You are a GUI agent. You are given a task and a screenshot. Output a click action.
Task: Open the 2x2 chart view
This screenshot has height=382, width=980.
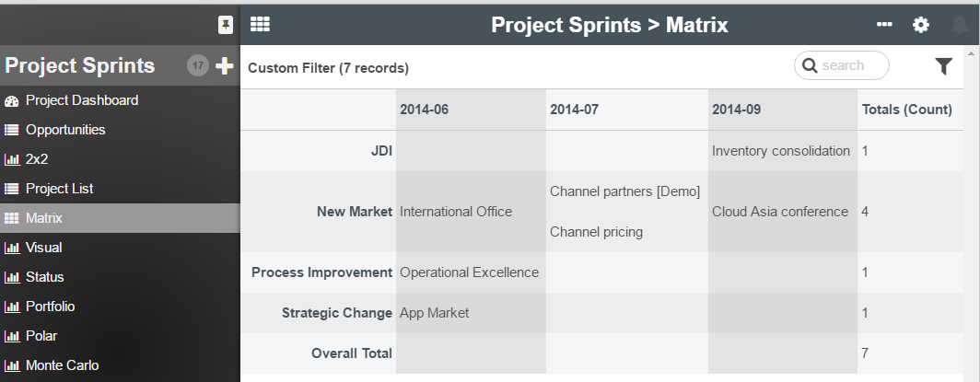36,159
